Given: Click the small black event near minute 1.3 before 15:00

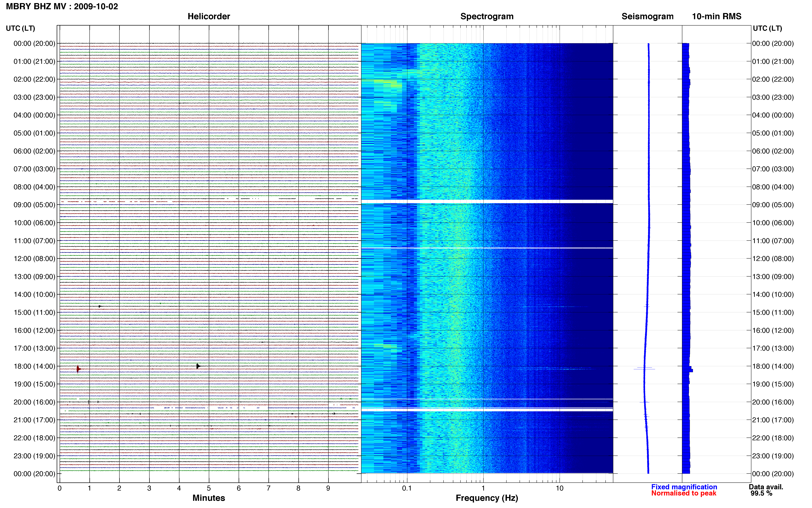Looking at the screenshot, I should pos(100,306).
